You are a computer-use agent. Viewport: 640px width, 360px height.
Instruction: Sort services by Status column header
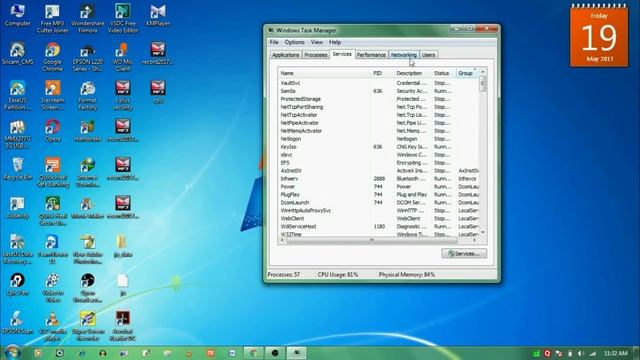tap(444, 73)
